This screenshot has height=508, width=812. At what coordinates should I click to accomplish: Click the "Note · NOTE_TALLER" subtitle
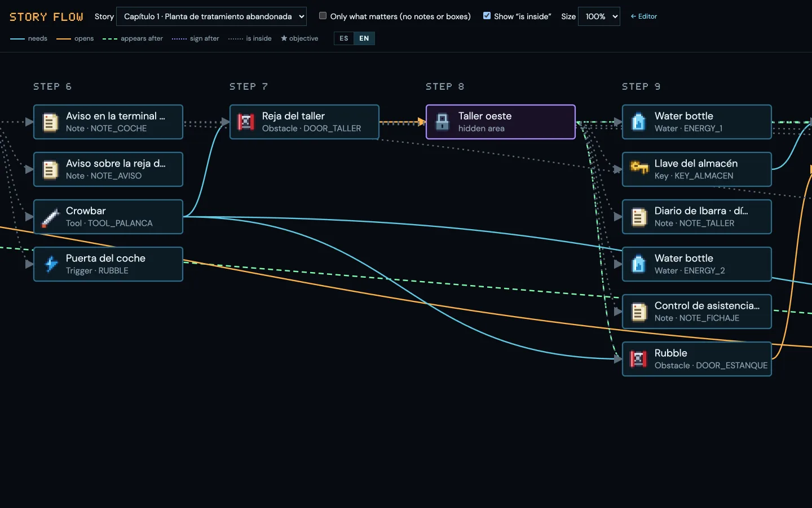695,224
